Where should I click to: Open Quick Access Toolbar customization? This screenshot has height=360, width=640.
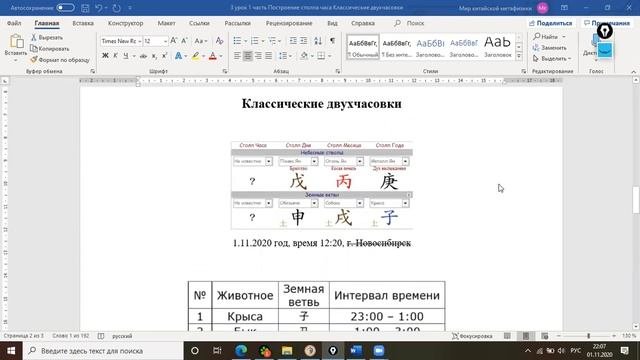click(x=130, y=8)
